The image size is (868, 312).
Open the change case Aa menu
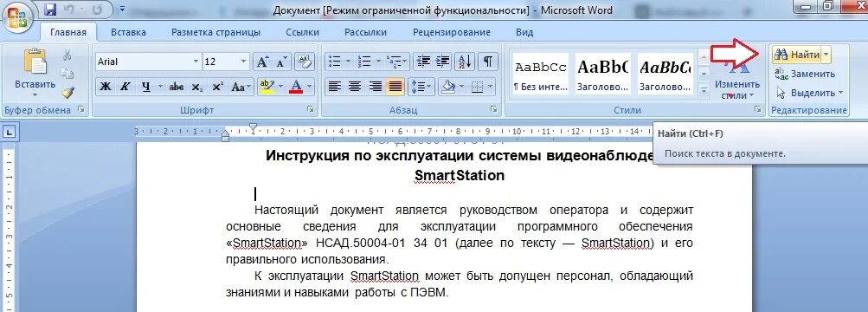point(241,87)
